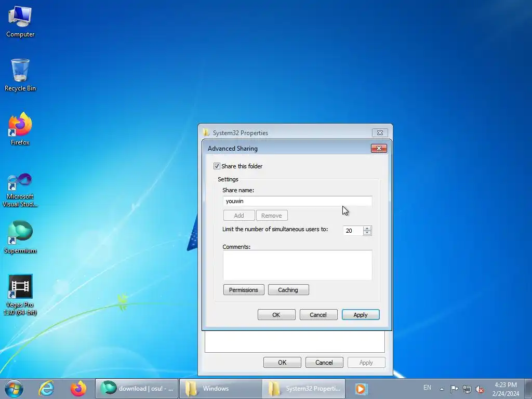Close the Advanced Sharing dialog with red X

pyautogui.click(x=379, y=148)
